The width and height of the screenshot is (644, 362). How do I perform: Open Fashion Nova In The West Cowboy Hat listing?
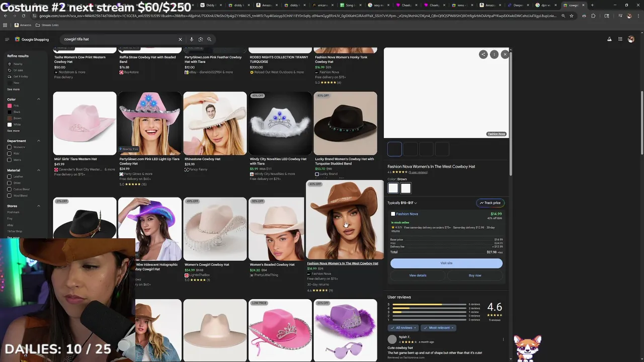click(343, 263)
